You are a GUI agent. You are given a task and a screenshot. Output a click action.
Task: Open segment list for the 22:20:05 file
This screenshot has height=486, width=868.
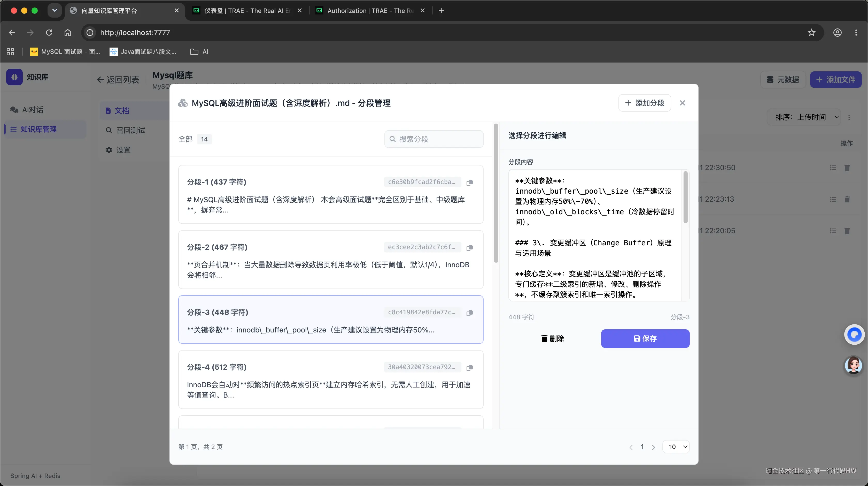(x=833, y=231)
